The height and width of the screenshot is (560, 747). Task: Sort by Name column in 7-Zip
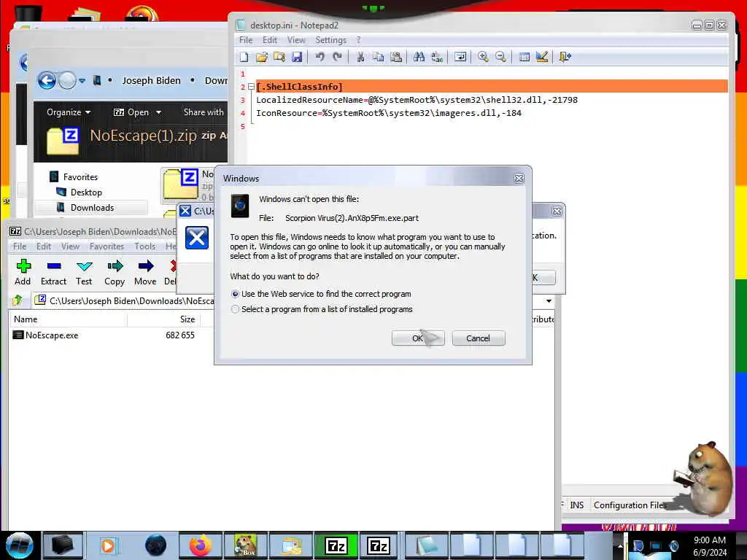(x=68, y=319)
